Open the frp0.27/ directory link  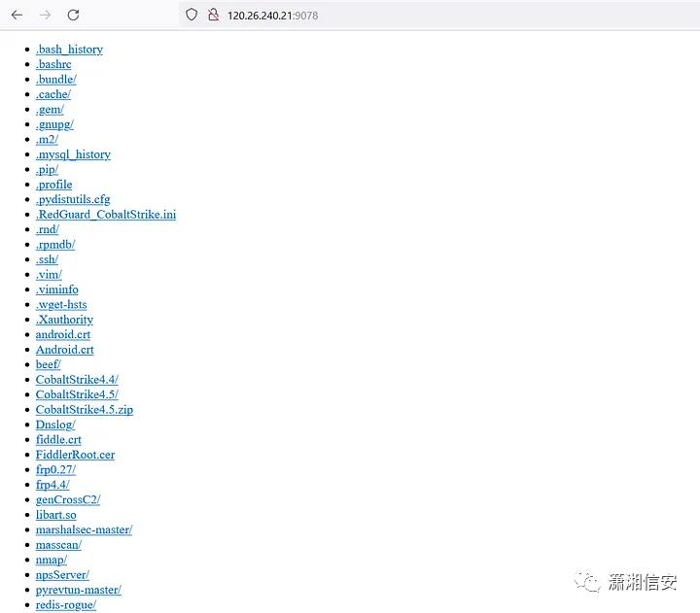tap(55, 470)
